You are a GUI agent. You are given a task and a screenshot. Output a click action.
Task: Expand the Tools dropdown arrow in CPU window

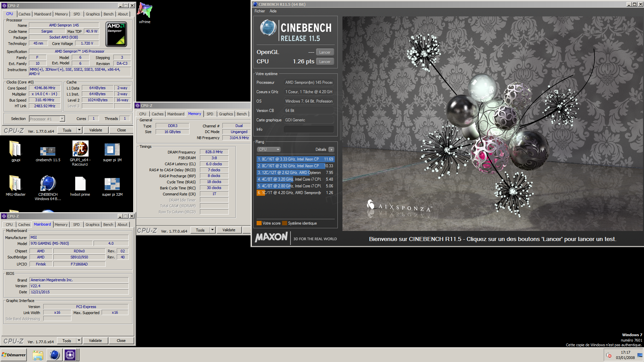pyautogui.click(x=79, y=130)
